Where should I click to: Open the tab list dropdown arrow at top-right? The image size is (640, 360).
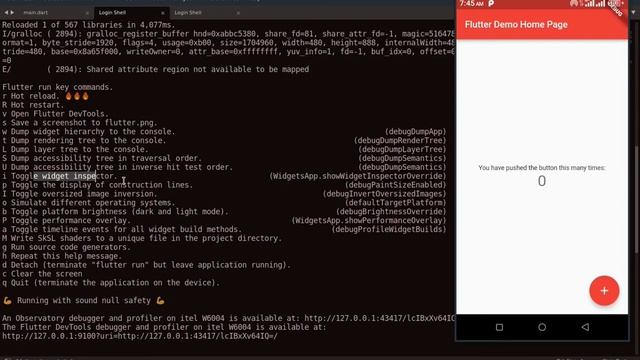(633, 13)
